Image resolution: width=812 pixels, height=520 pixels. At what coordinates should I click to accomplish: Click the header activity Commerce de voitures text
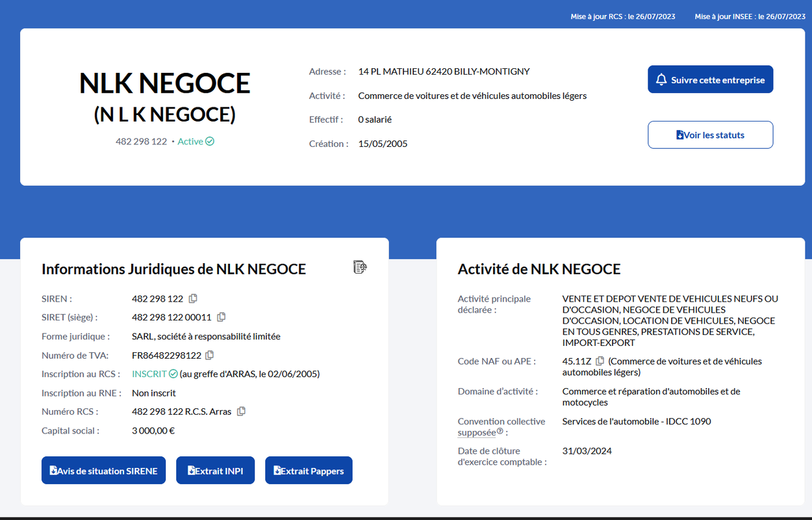point(472,96)
